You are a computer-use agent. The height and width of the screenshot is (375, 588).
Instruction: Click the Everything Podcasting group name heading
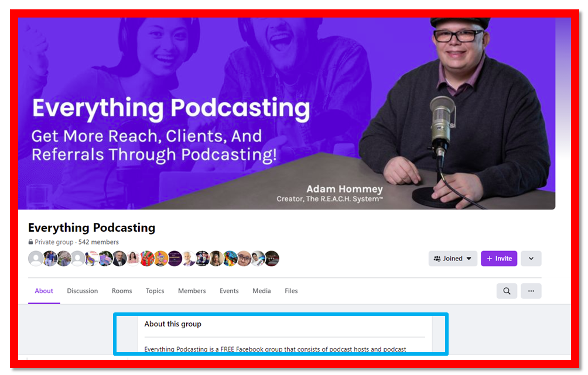(91, 228)
